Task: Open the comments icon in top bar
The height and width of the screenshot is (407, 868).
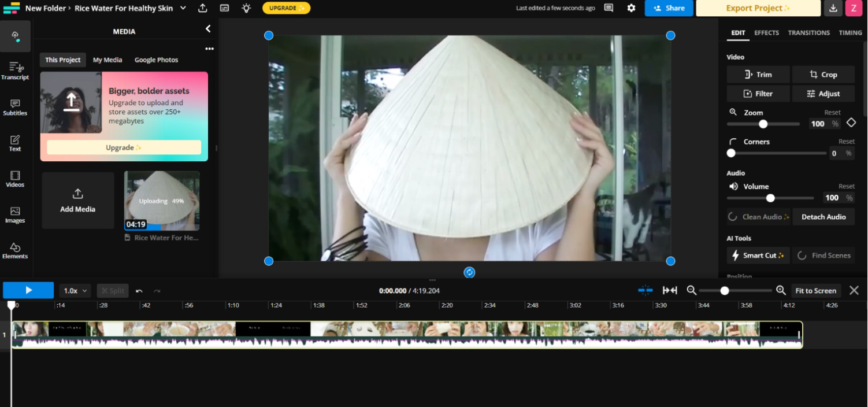Action: point(609,8)
